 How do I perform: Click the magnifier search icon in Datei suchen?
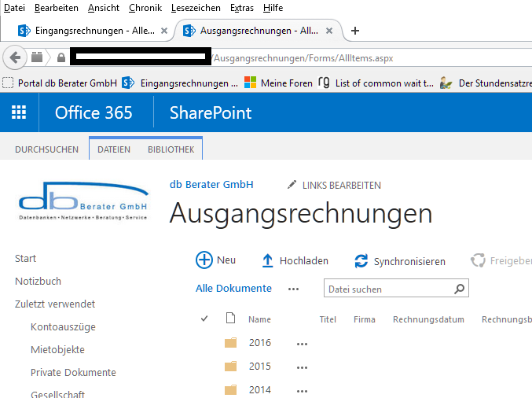coord(459,289)
